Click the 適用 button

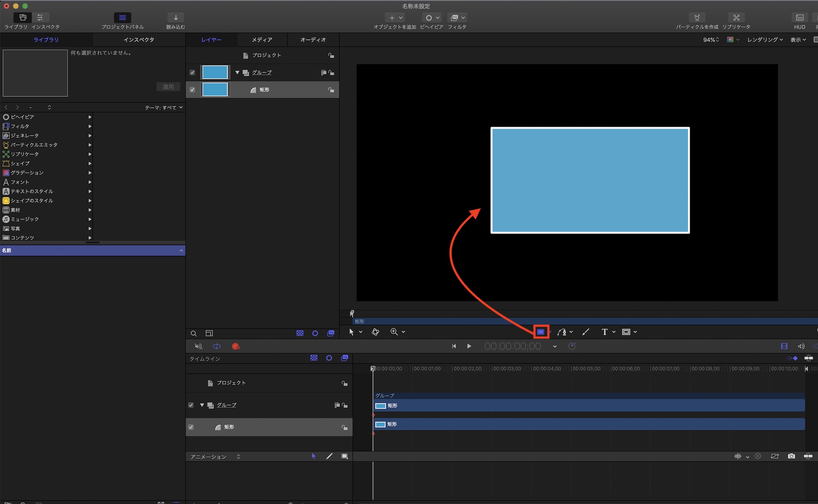pyautogui.click(x=168, y=87)
